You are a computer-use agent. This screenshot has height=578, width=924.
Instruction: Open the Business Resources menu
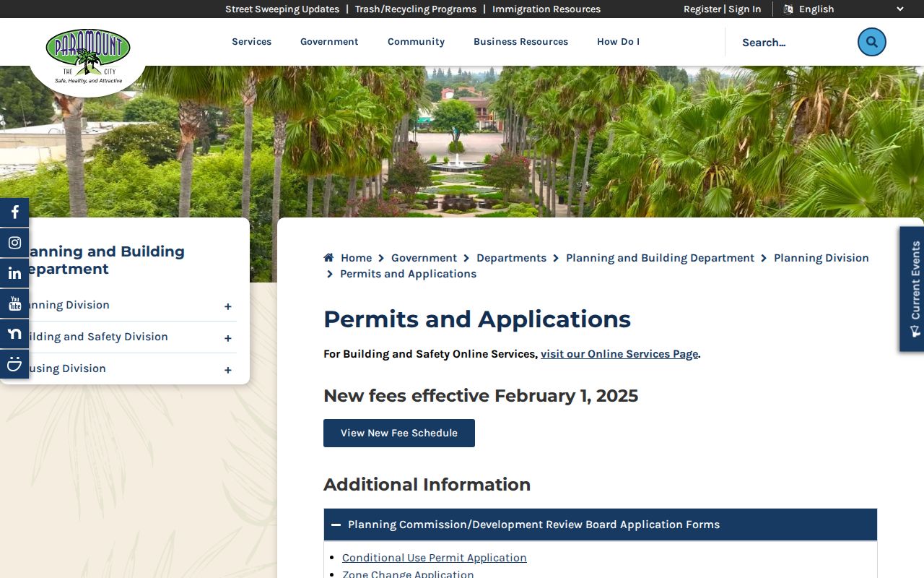pos(520,42)
